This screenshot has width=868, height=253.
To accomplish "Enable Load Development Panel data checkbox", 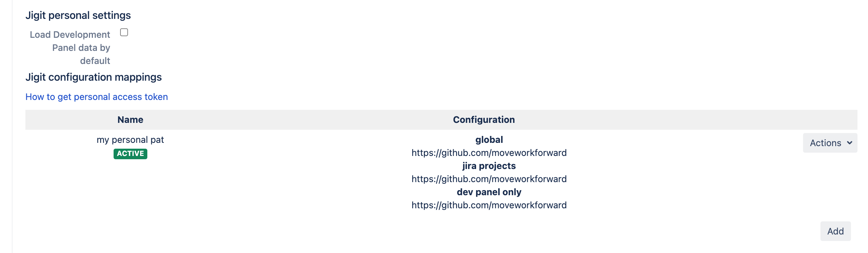I will click(124, 33).
